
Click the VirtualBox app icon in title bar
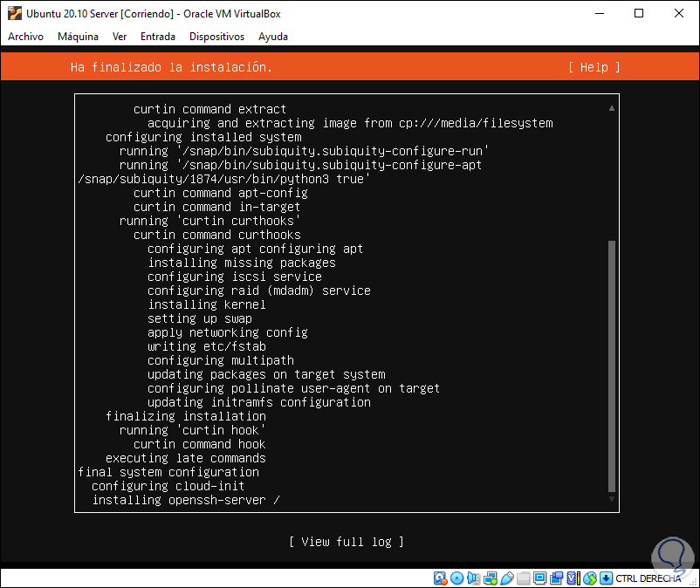[x=14, y=13]
